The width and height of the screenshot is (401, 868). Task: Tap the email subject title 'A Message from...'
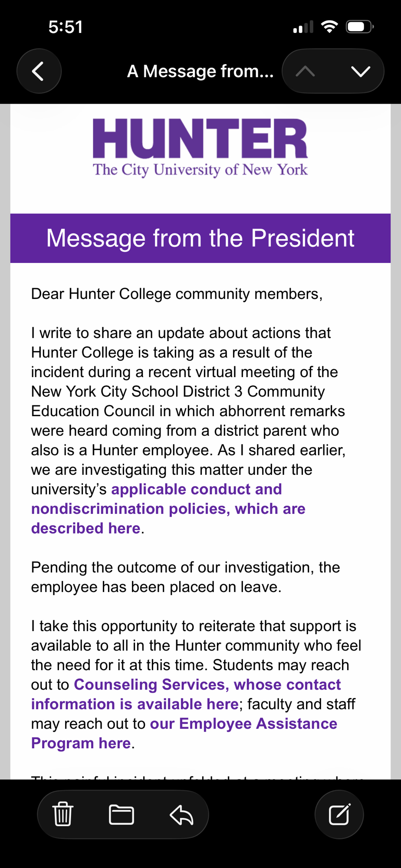[200, 71]
